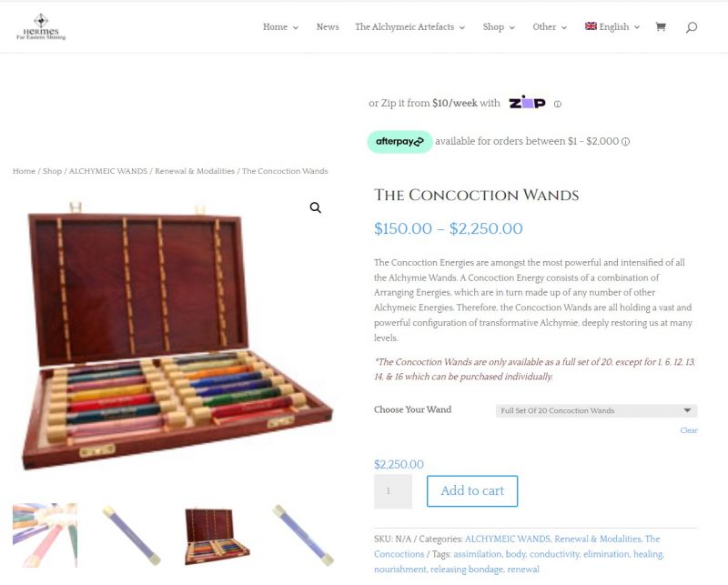Expand the English language selector
The width and height of the screenshot is (728, 585).
point(612,27)
